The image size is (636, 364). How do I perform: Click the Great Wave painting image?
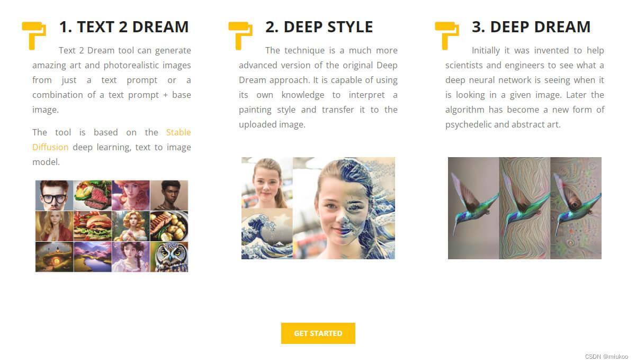(267, 233)
